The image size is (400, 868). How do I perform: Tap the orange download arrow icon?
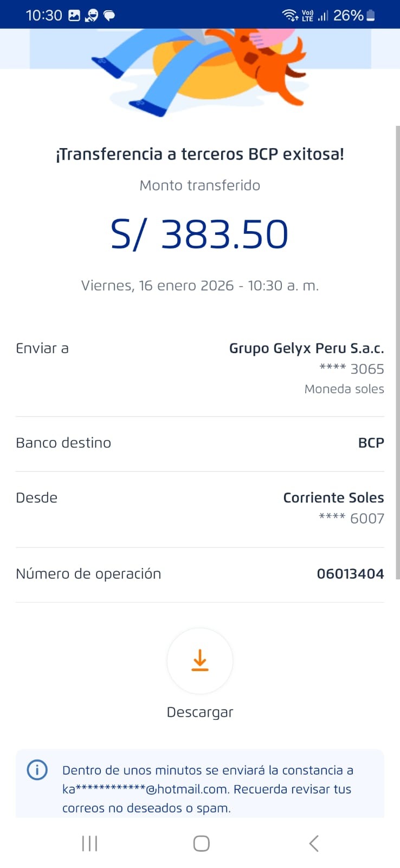pyautogui.click(x=200, y=660)
